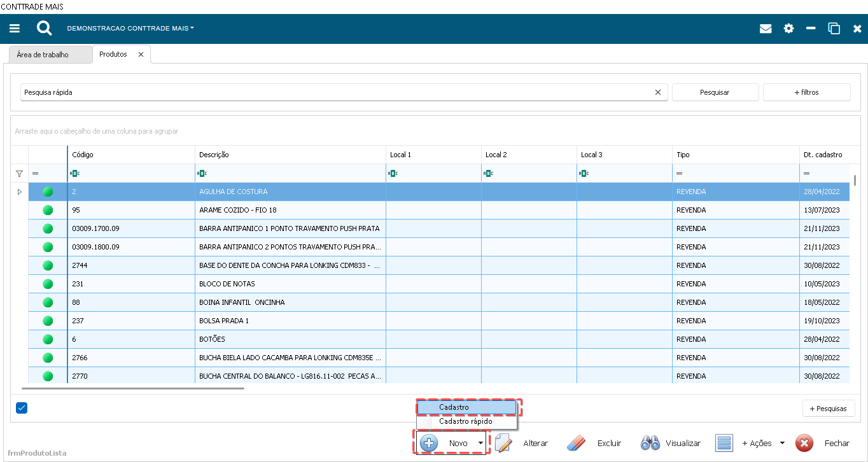The image size is (868, 462).
Task: Click the Pesquisar button
Action: tap(715, 92)
